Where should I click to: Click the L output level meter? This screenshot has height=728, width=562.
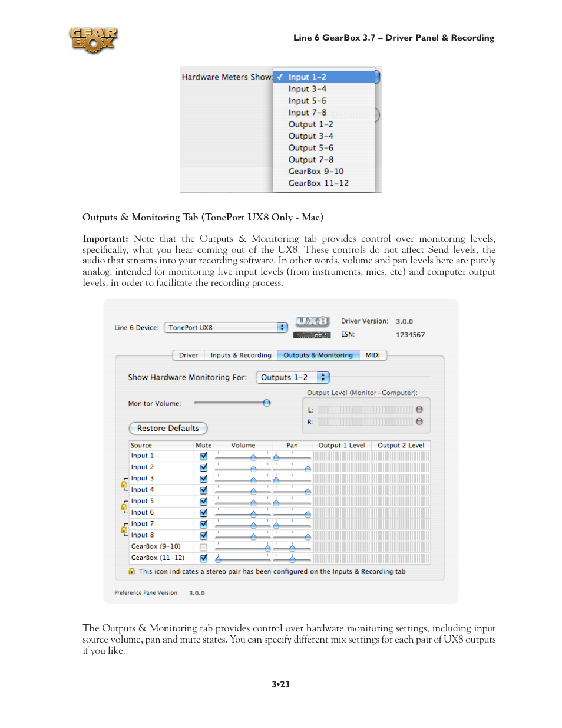365,409
